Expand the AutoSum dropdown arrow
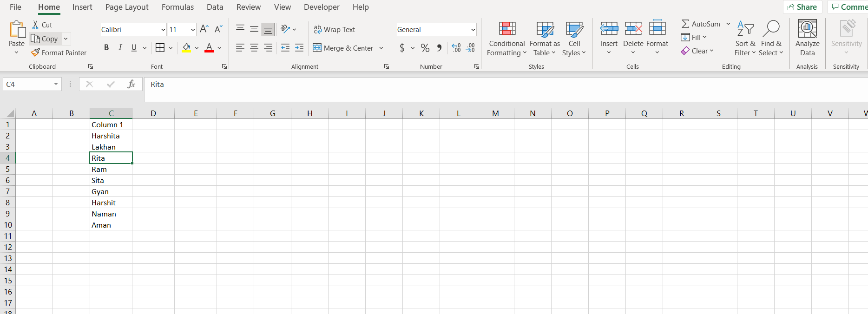The image size is (868, 314). [728, 24]
